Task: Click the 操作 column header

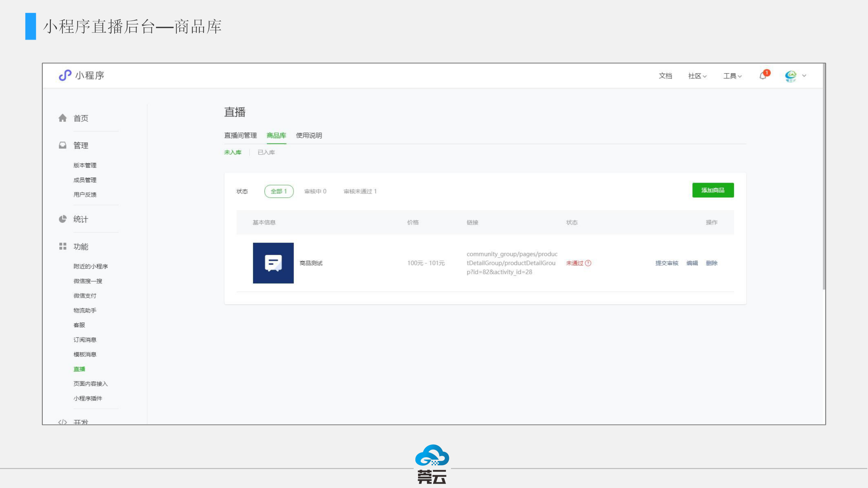Action: (712, 222)
